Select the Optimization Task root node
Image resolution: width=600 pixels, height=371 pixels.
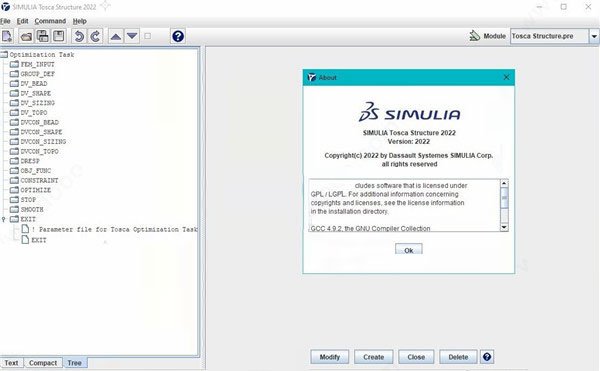pyautogui.click(x=42, y=55)
